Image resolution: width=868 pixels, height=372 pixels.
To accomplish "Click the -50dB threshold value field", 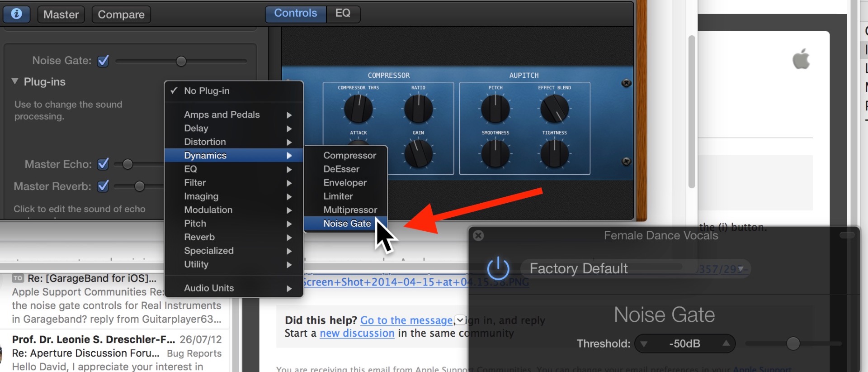I will (x=684, y=343).
